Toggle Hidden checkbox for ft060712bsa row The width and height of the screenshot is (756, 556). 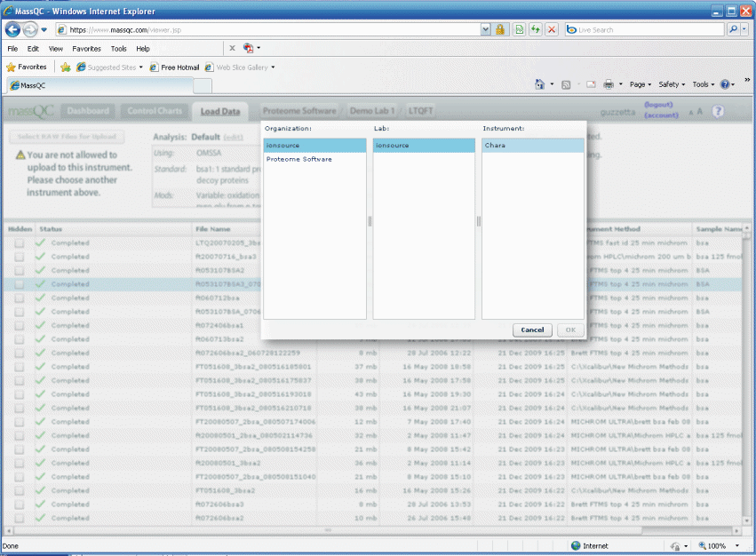[x=20, y=298]
